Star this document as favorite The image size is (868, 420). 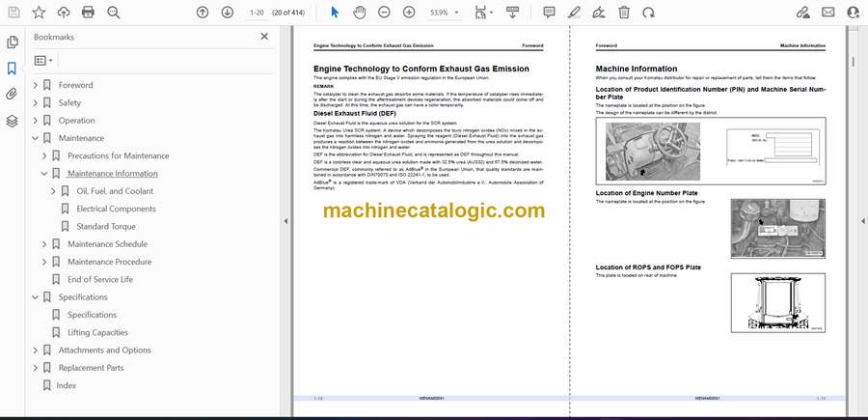(x=39, y=13)
